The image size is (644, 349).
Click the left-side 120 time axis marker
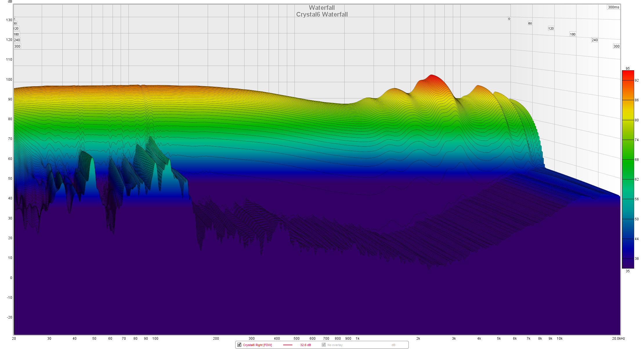16,28
